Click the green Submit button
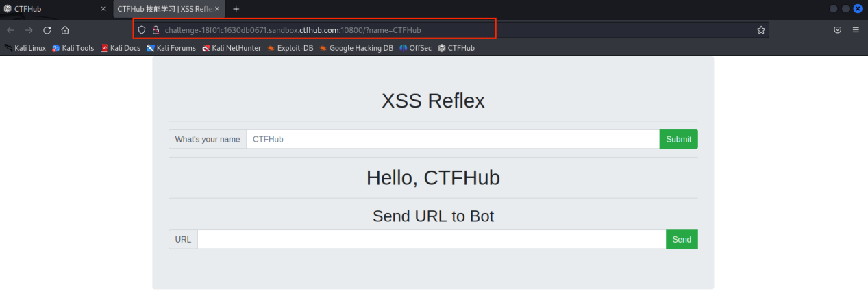The height and width of the screenshot is (298, 868). (678, 139)
